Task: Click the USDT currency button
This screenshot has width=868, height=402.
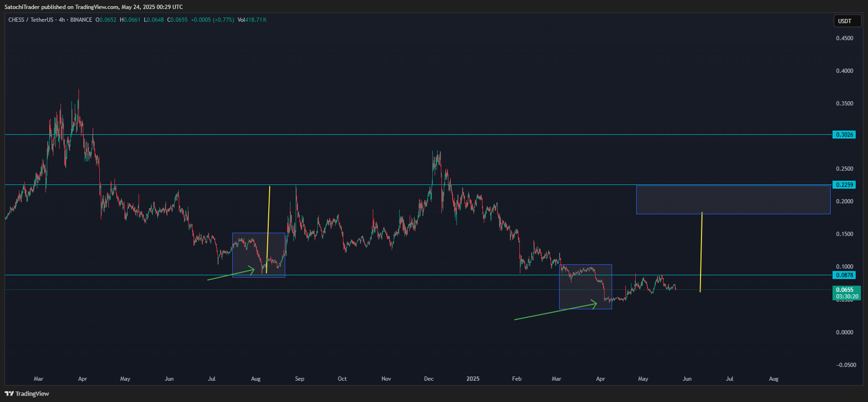Action: click(847, 21)
